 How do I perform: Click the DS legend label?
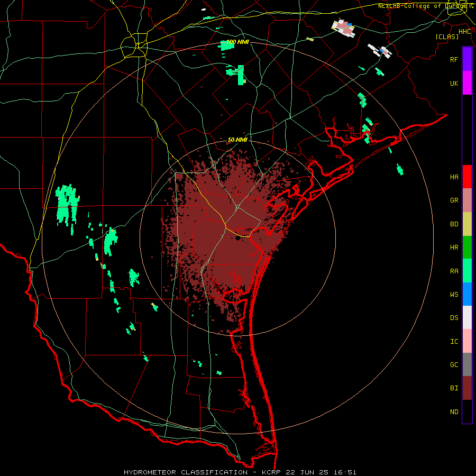(x=454, y=317)
